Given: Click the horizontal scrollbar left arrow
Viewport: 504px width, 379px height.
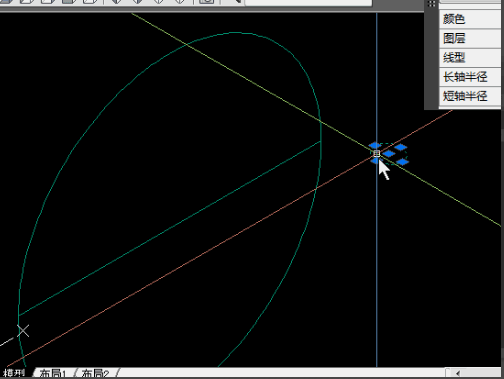Looking at the screenshot, I should point(458,373).
